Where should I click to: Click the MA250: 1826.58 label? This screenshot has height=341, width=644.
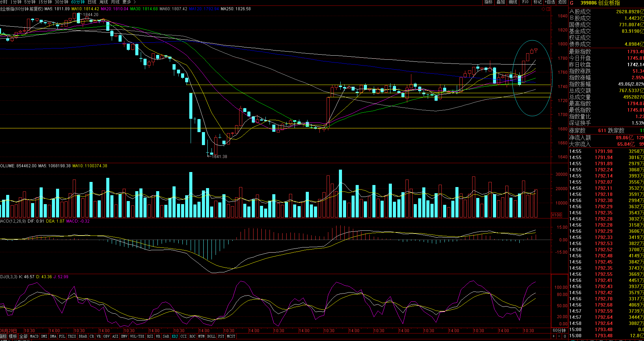[236, 9]
